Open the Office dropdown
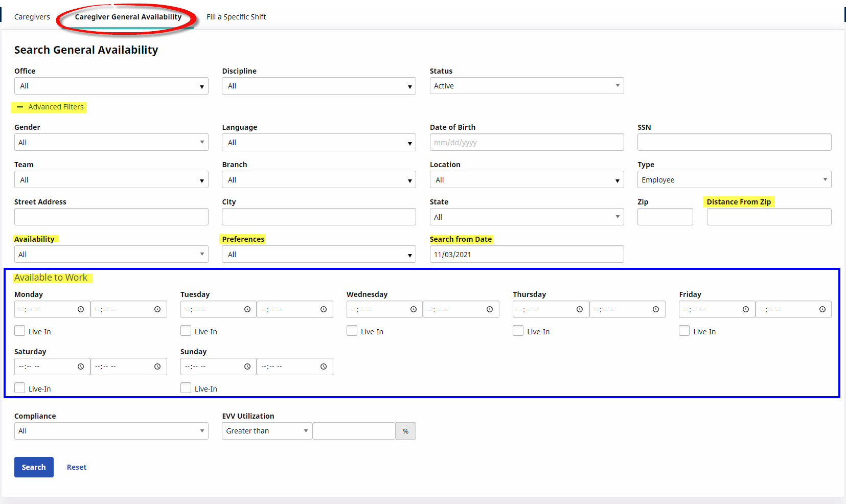This screenshot has width=846, height=504. point(111,86)
